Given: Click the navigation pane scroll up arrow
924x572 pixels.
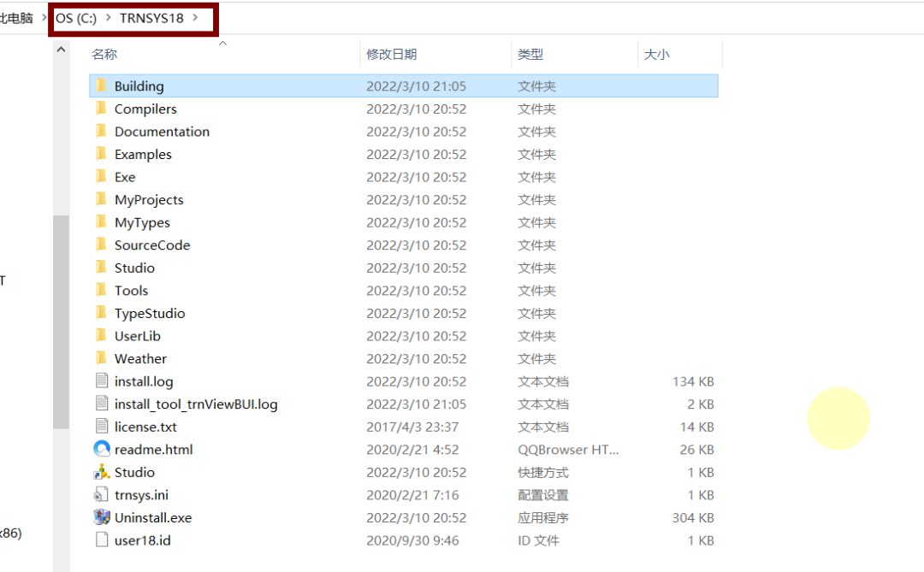Looking at the screenshot, I should tap(61, 50).
